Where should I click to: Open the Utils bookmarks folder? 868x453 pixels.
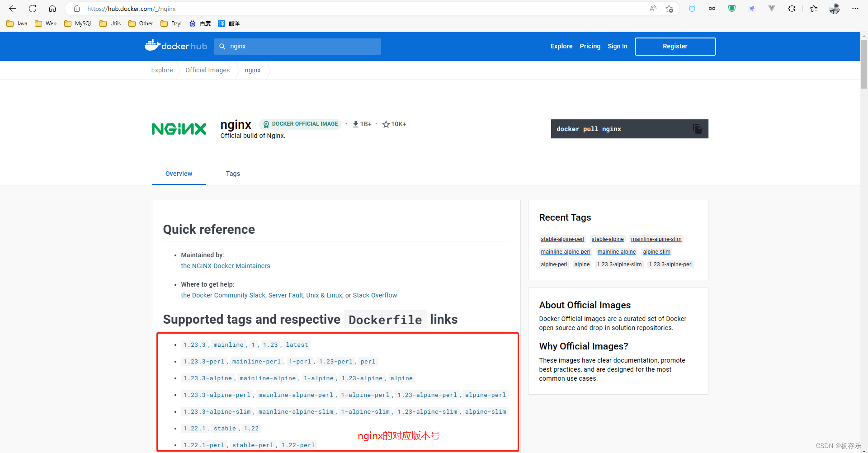[110, 24]
